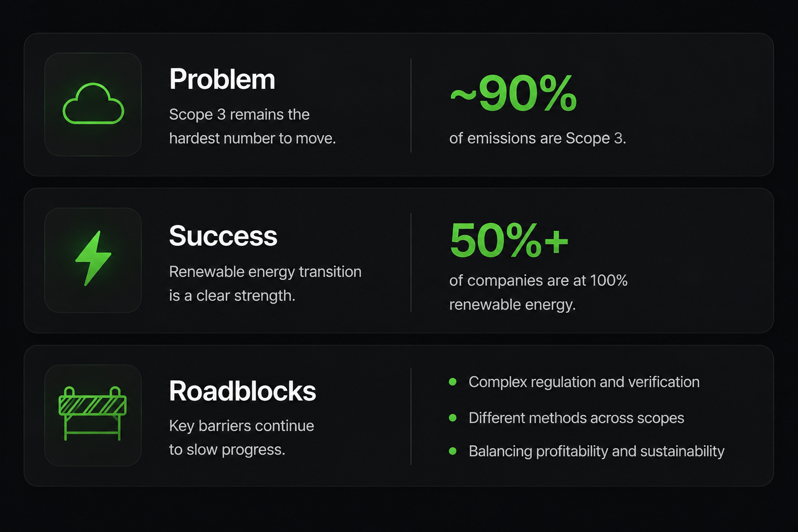The width and height of the screenshot is (798, 532).
Task: Click 'Scope 3 remains the' description line
Action: pos(239,114)
